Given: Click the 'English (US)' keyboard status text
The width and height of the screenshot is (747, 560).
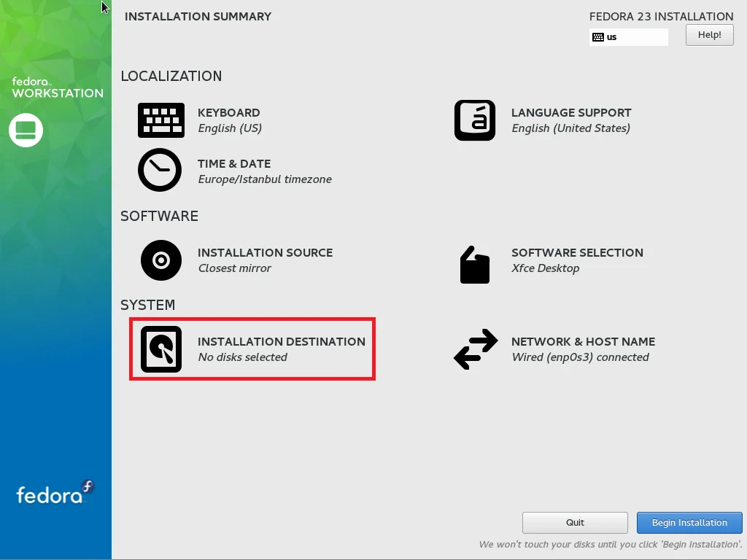Looking at the screenshot, I should click(230, 128).
